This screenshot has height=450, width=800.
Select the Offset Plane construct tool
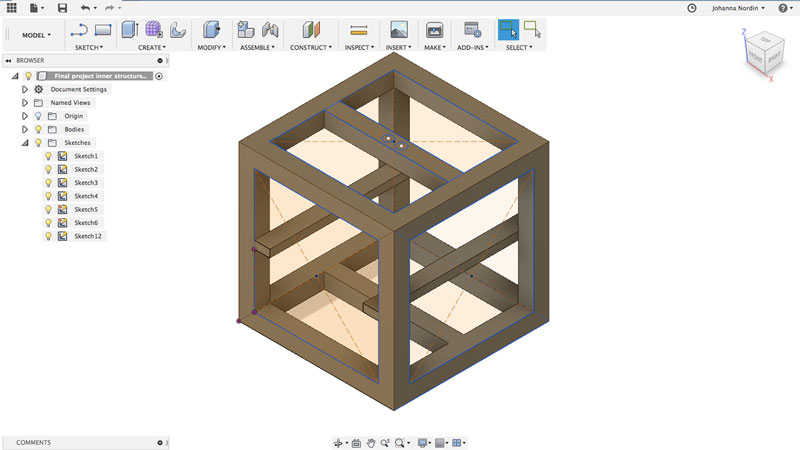(311, 30)
